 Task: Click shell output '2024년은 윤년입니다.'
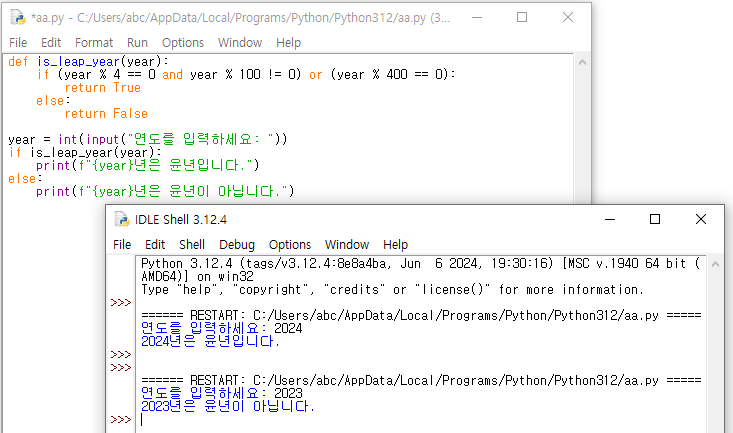point(210,341)
